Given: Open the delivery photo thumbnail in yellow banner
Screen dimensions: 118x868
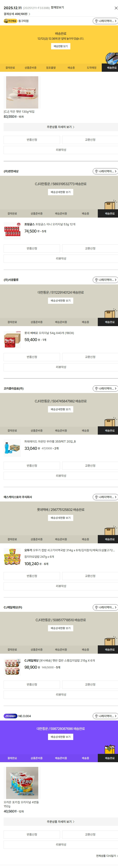Looking at the screenshot, I should coord(112,58).
